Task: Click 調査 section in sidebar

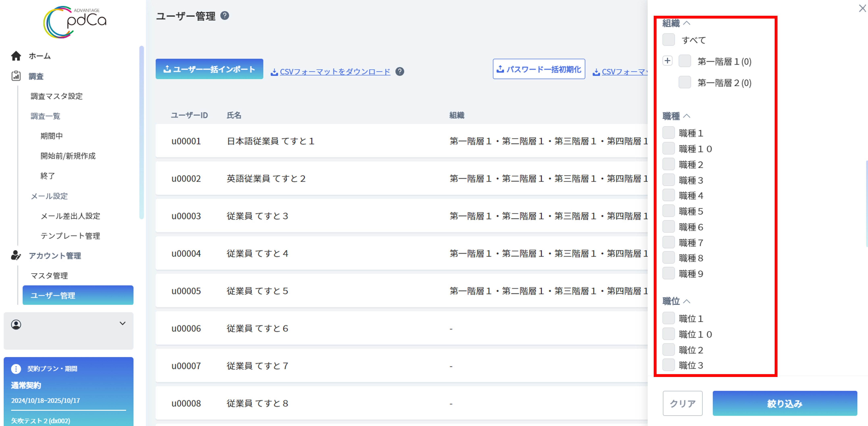Action: [x=36, y=76]
